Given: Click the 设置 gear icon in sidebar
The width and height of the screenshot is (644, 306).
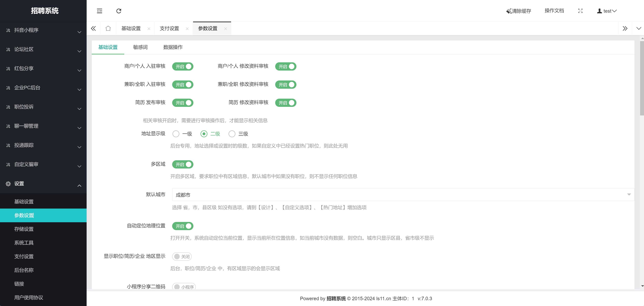Looking at the screenshot, I should [8, 184].
